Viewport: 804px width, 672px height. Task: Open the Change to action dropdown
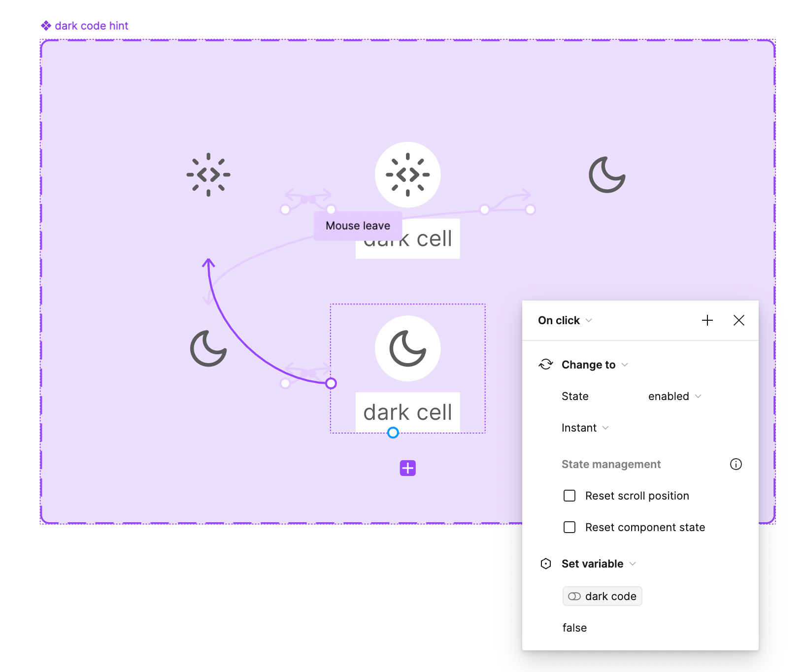point(595,365)
